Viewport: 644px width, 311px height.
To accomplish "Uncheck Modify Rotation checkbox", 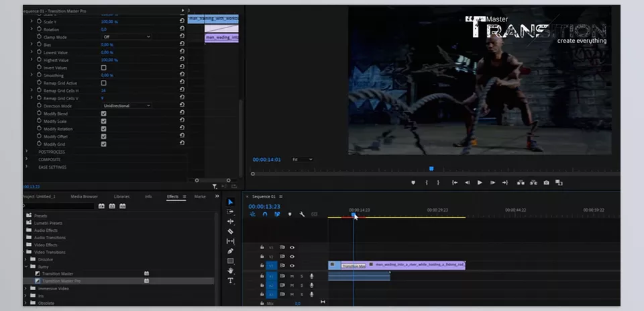I will click(103, 129).
